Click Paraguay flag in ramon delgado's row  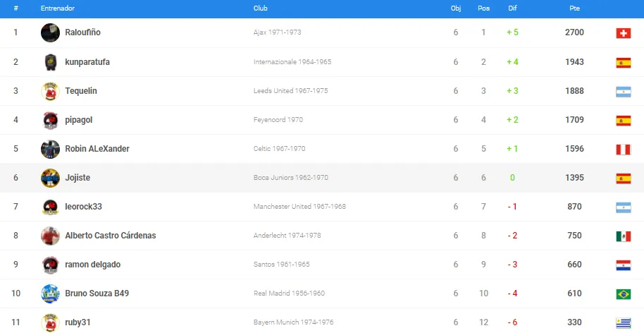coord(623,265)
